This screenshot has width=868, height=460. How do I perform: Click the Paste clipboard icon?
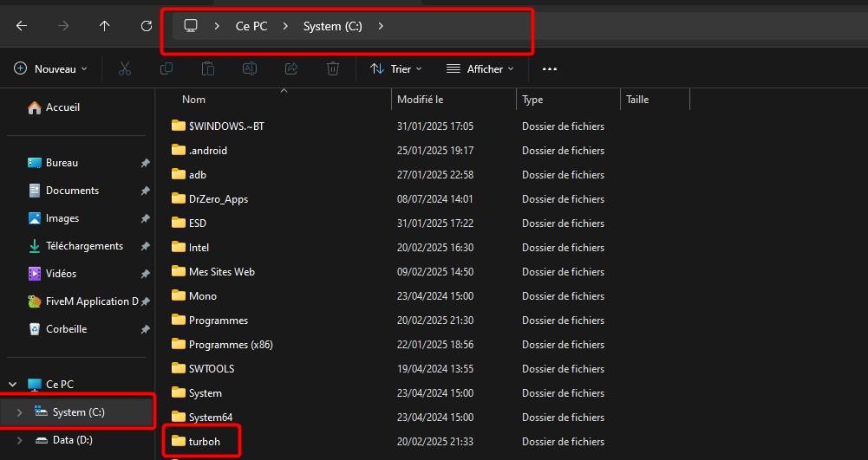click(207, 68)
